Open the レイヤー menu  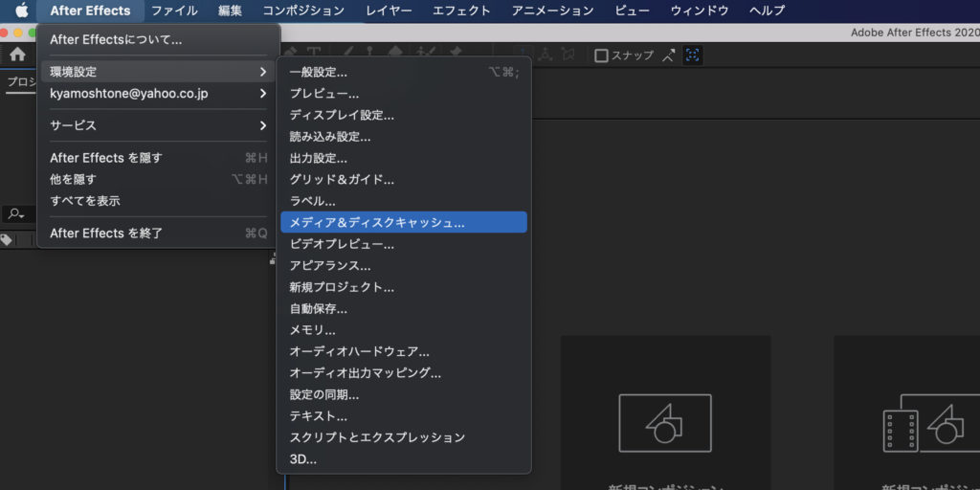coord(390,11)
